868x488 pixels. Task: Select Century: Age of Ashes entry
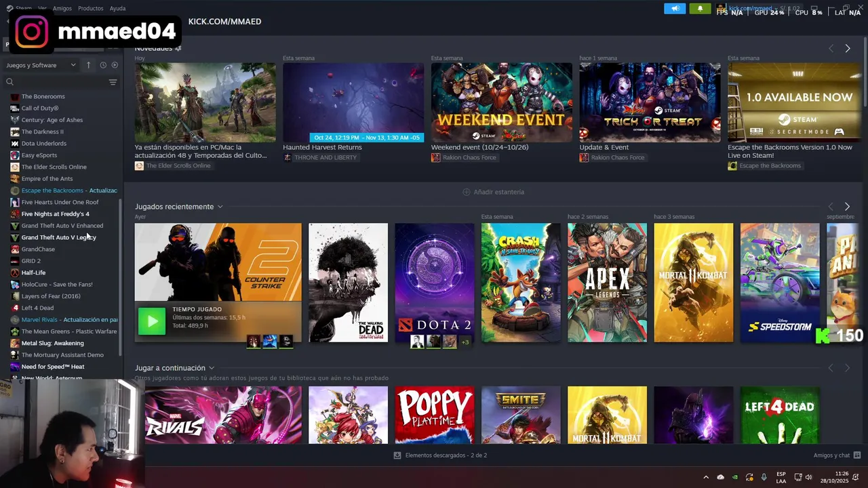[x=52, y=120]
